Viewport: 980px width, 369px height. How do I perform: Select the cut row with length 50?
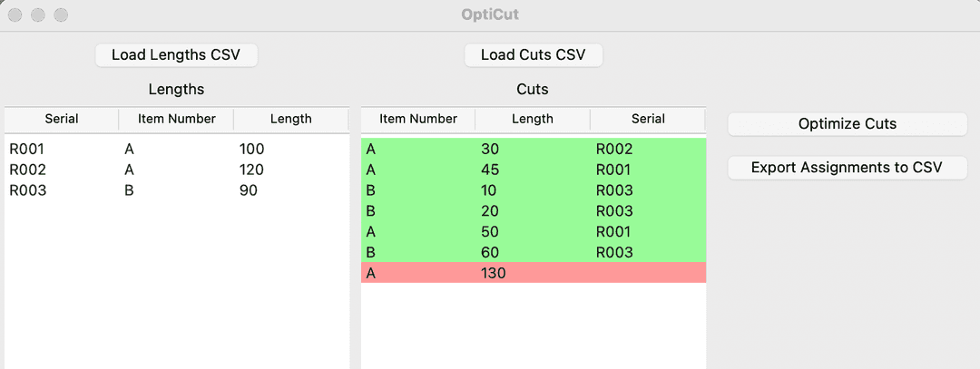pos(533,232)
